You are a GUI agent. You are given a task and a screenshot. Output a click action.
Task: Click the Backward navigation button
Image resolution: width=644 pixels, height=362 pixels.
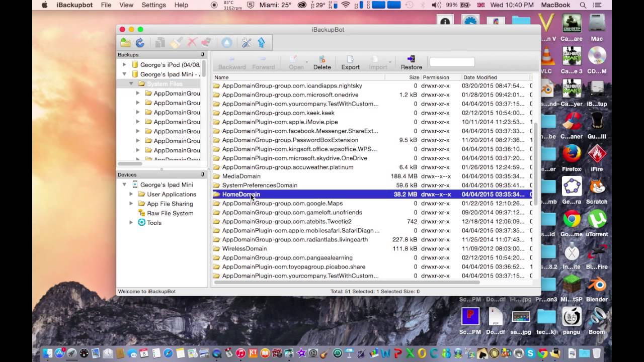[232, 63]
